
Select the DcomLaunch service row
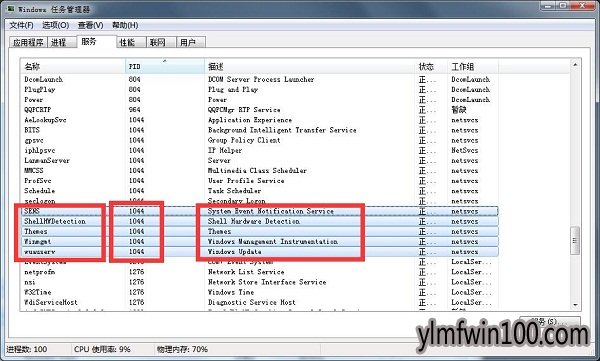click(259, 79)
